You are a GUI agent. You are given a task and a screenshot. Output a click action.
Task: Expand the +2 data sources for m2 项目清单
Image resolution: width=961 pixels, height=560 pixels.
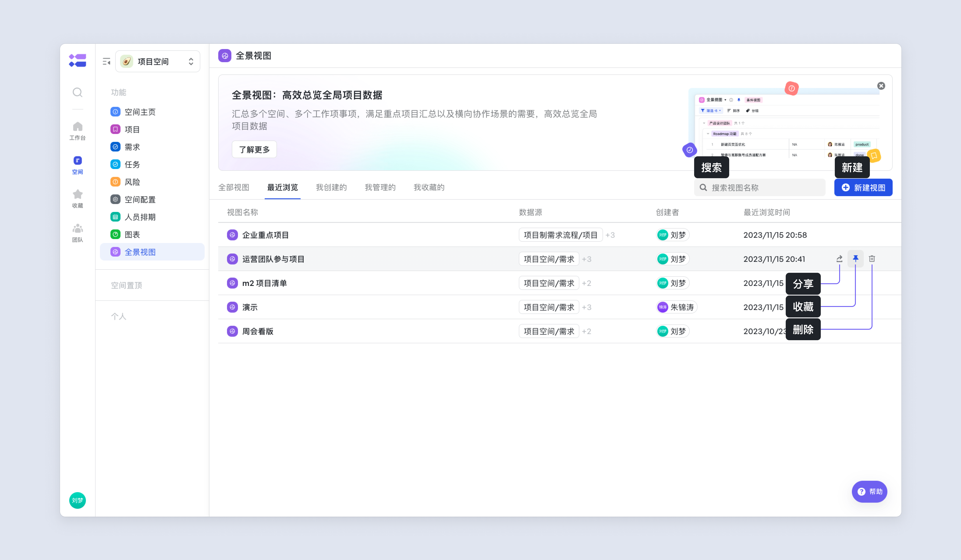[x=587, y=283]
